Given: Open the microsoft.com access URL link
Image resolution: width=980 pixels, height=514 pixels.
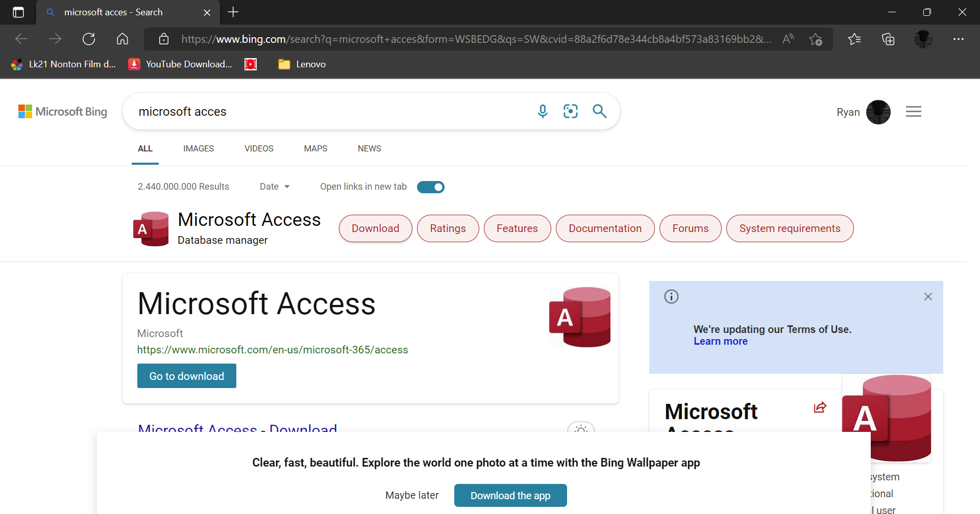Looking at the screenshot, I should (x=273, y=350).
